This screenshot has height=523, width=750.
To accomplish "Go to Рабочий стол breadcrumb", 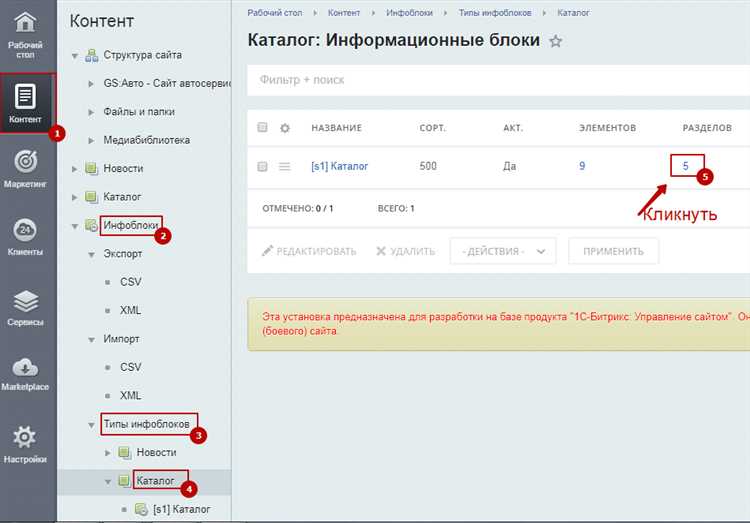I will tap(275, 13).
